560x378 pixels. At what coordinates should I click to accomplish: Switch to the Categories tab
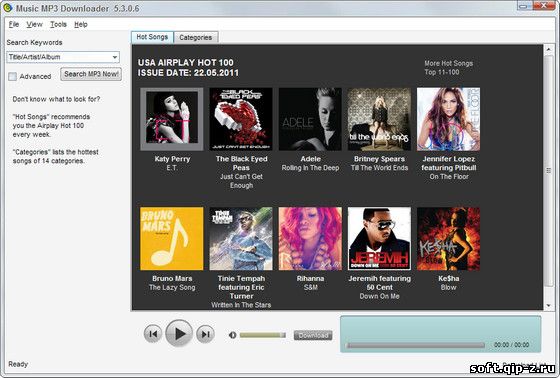(x=196, y=38)
